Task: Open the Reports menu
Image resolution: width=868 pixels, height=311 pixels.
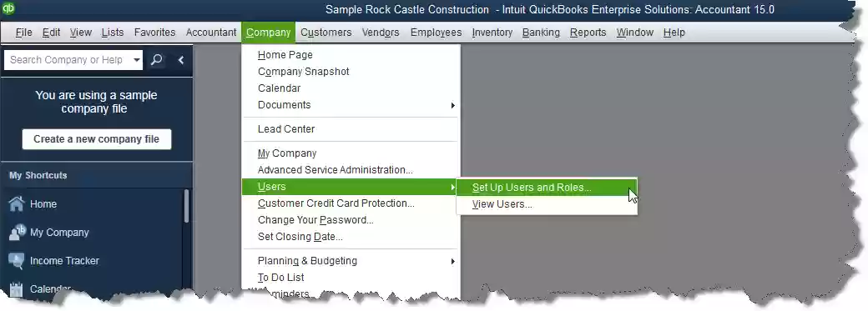Action: click(588, 33)
